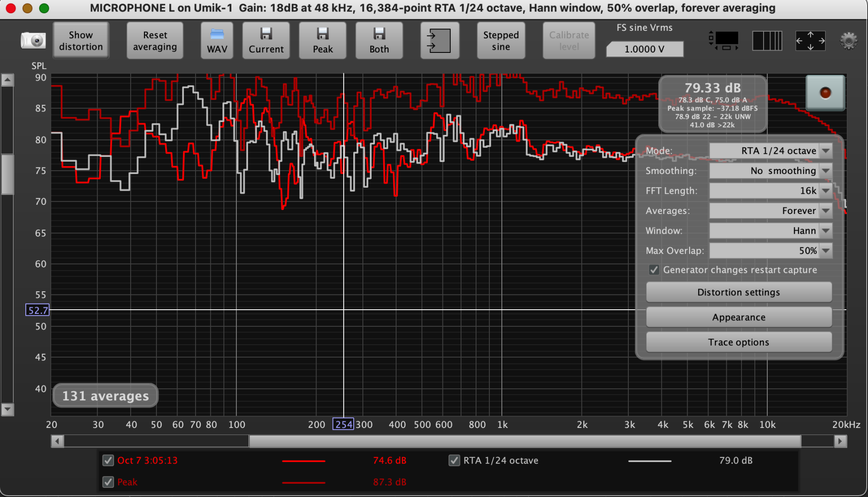Click the camera screenshot capture icon

(33, 40)
